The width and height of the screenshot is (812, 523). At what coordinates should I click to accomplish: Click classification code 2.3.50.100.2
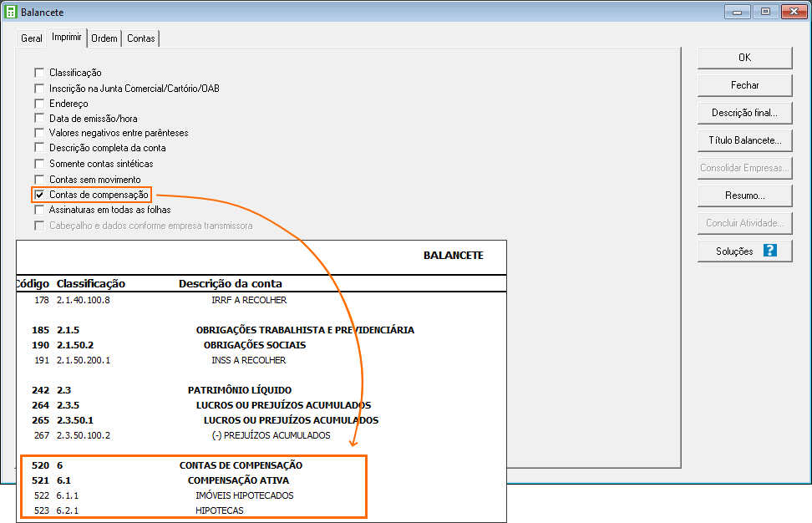84,435
